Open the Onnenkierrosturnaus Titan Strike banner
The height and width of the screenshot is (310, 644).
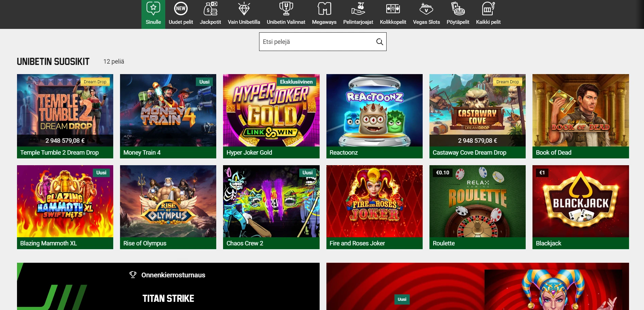tap(168, 286)
